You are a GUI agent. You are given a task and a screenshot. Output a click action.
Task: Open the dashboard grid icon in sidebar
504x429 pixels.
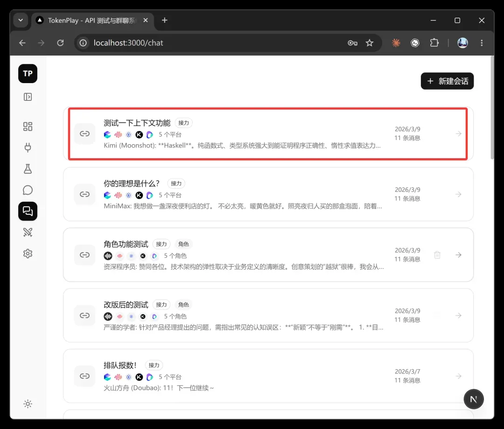(28, 127)
